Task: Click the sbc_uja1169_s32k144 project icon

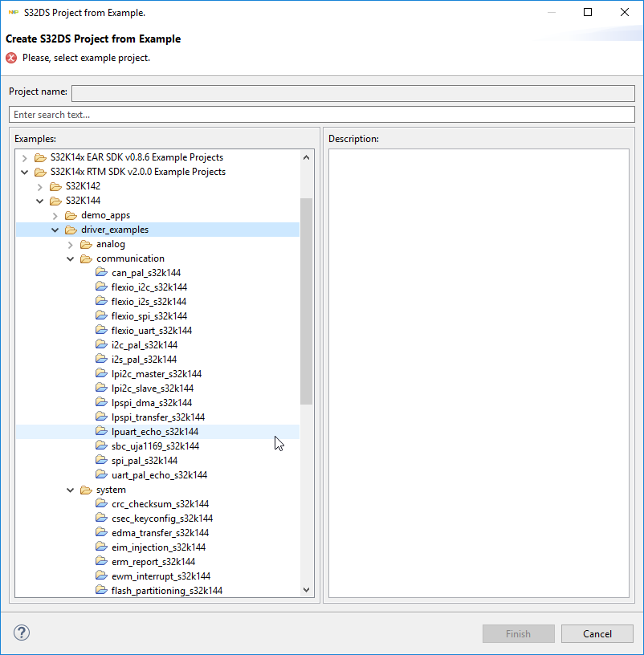Action: coord(101,445)
